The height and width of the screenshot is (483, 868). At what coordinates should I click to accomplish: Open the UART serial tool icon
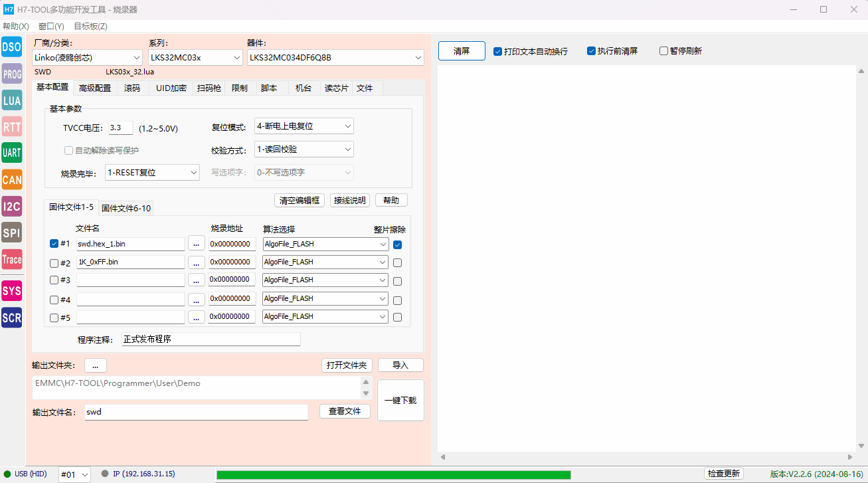pyautogui.click(x=12, y=153)
